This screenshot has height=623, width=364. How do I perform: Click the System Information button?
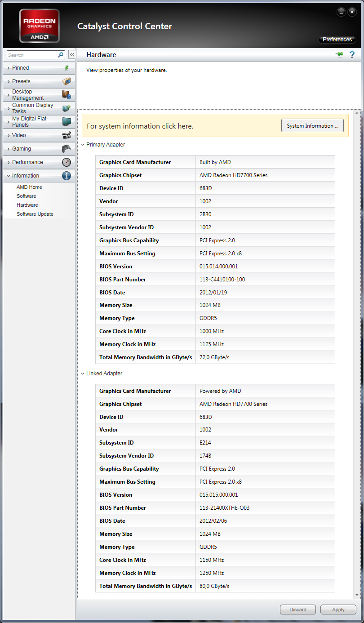(312, 126)
